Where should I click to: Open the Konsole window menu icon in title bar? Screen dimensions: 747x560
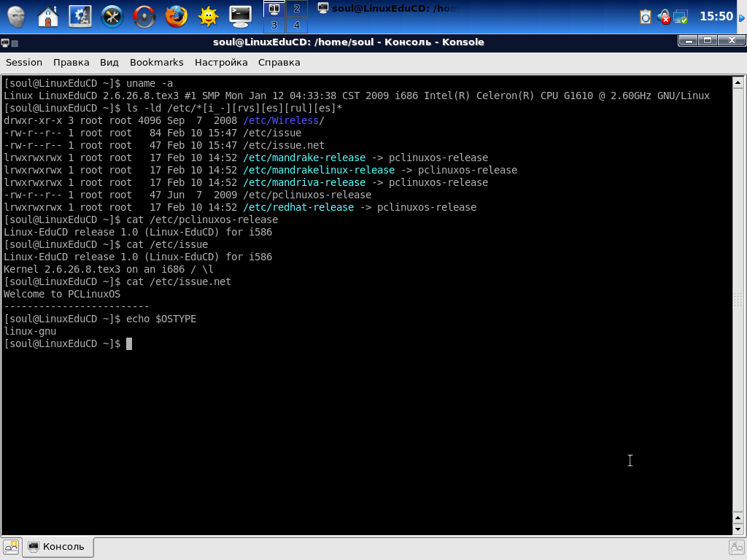(5, 43)
